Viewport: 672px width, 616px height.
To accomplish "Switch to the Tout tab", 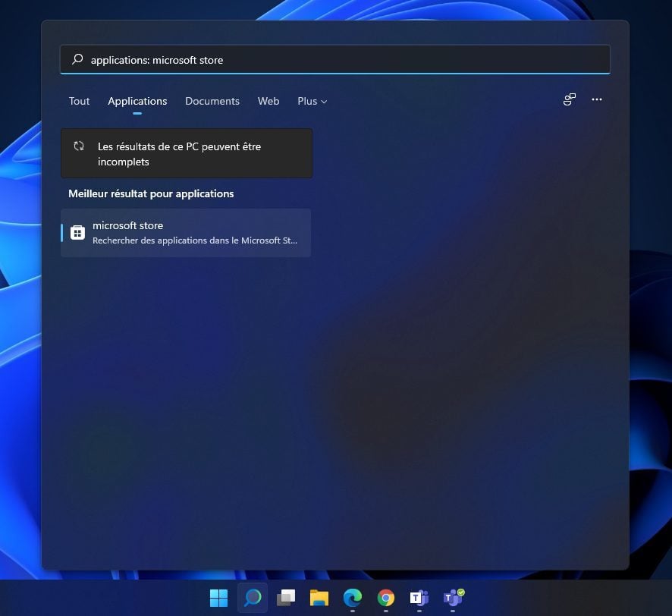I will (x=80, y=101).
